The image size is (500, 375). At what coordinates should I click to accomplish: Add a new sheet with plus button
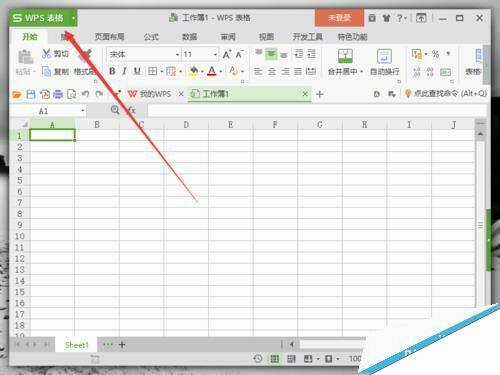click(122, 345)
